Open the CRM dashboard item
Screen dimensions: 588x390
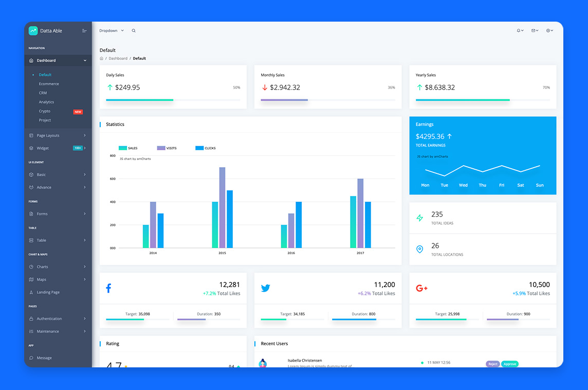[x=43, y=93]
